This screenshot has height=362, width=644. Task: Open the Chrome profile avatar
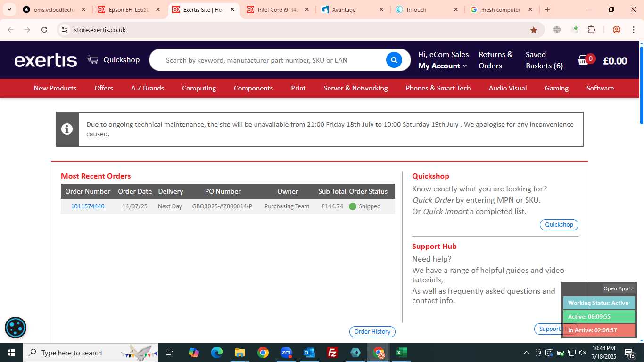tap(617, 30)
